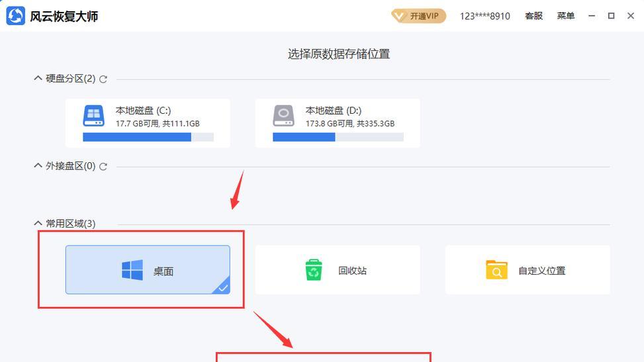Close the recovery app window
The width and height of the screenshot is (644, 362).
(631, 16)
